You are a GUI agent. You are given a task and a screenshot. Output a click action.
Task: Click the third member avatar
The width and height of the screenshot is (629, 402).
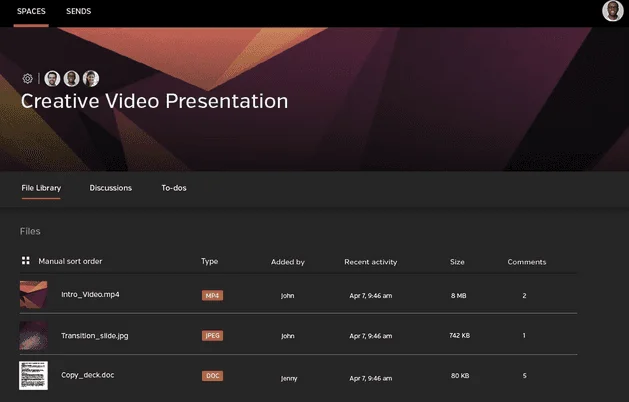pos(91,79)
